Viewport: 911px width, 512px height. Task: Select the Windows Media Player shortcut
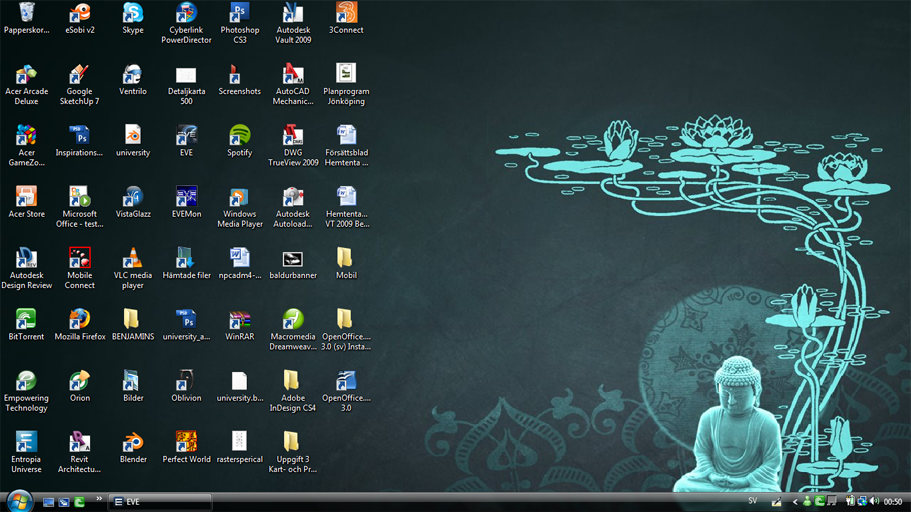pos(239,198)
